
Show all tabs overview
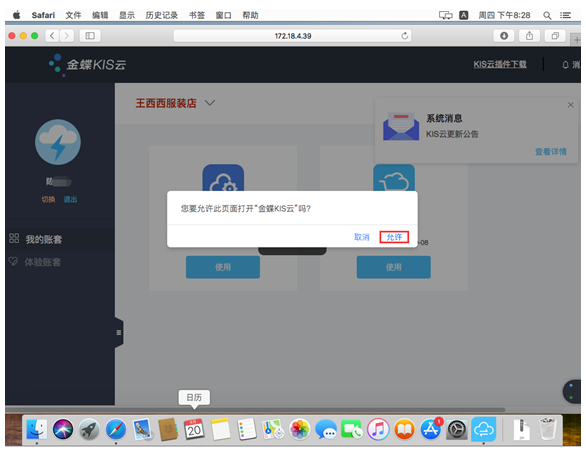(x=555, y=36)
